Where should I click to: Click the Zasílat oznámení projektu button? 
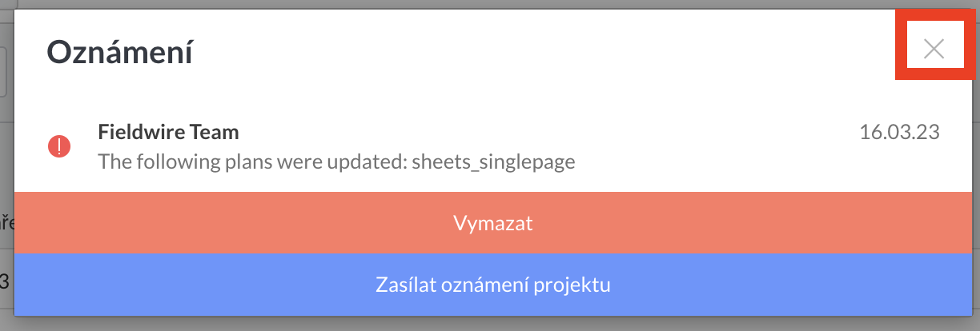click(493, 285)
